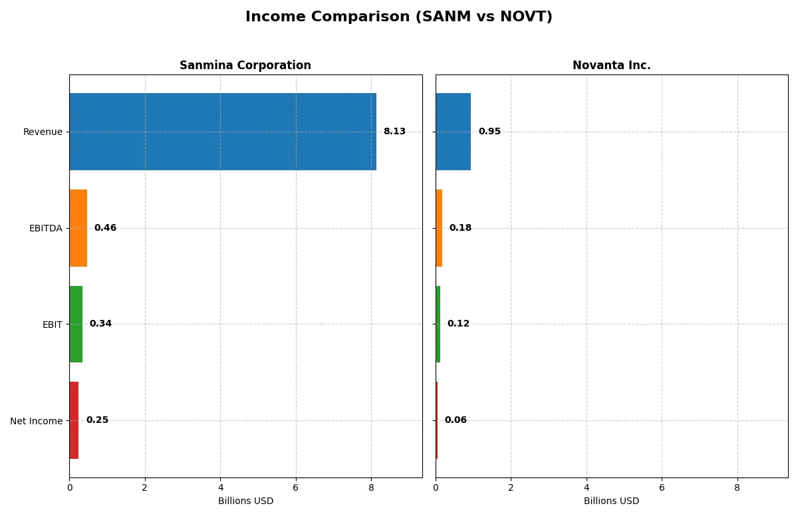Viewport: 798px width, 532px height.
Task: Click the 0.46 value label
Action: (105, 227)
